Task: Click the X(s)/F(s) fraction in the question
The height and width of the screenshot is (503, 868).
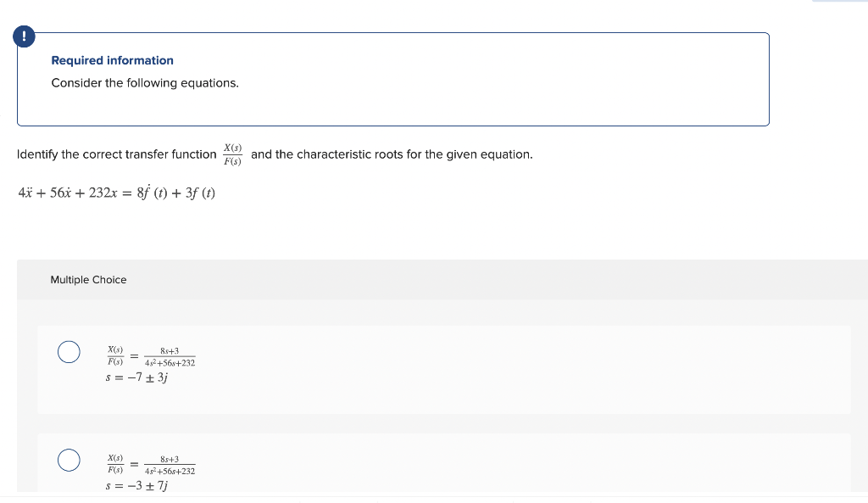Action: (x=233, y=154)
